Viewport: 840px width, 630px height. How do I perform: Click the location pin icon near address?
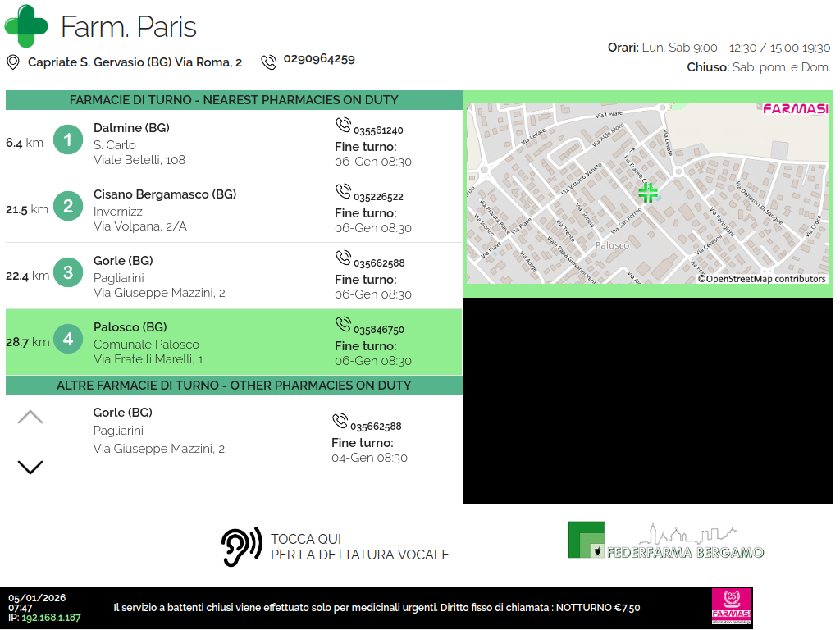pyautogui.click(x=13, y=62)
